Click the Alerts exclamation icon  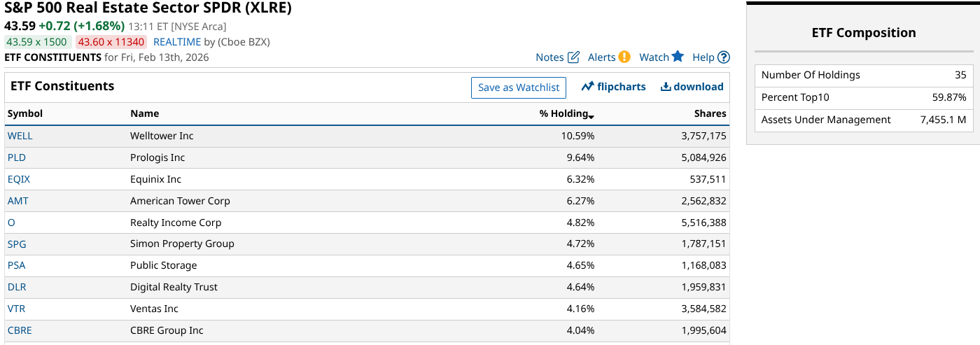tap(624, 57)
